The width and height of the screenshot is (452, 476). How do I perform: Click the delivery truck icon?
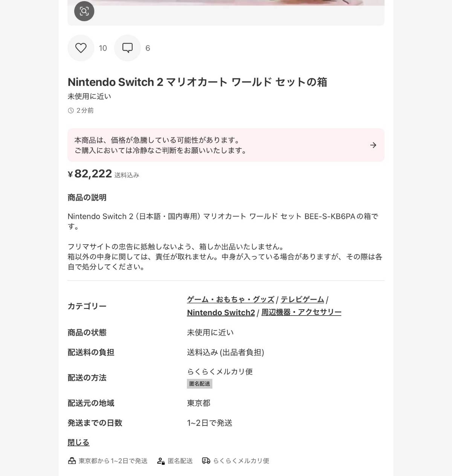(x=206, y=461)
